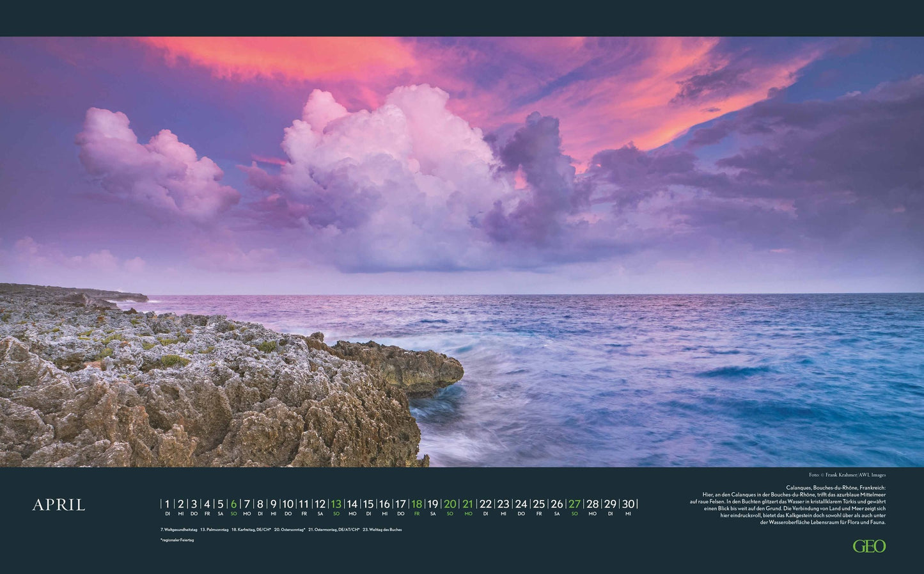Choose Easter Sunday, date 20
The image size is (924, 574).
coord(450,504)
